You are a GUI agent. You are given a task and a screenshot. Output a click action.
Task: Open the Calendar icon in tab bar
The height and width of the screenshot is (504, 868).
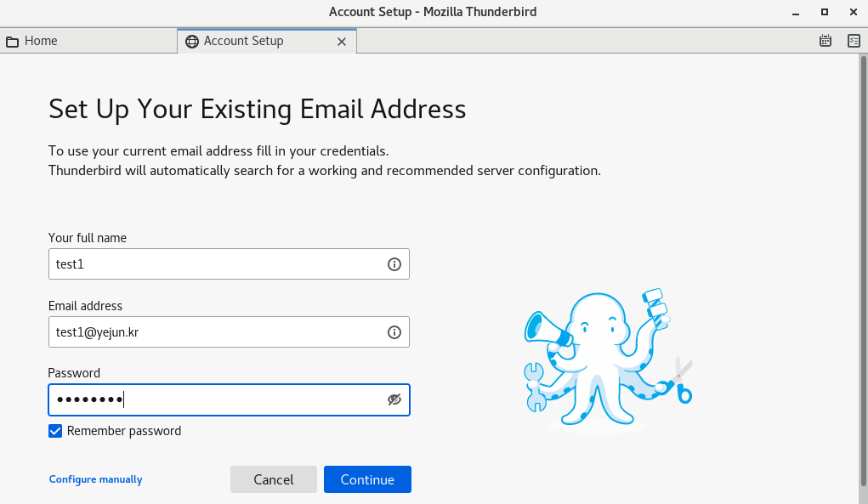[x=825, y=41]
